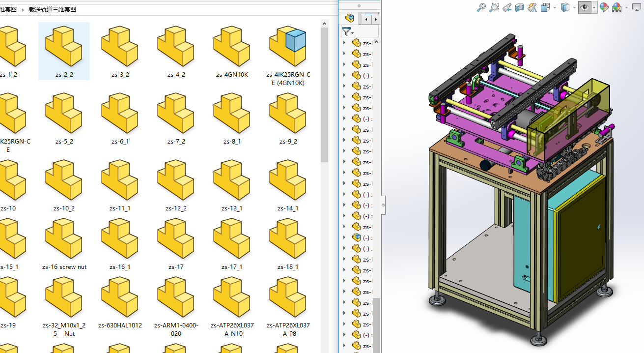Image resolution: width=644 pixels, height=353 pixels.
Task: Collapse the FeatureManager panel via side handle
Action: [383, 205]
